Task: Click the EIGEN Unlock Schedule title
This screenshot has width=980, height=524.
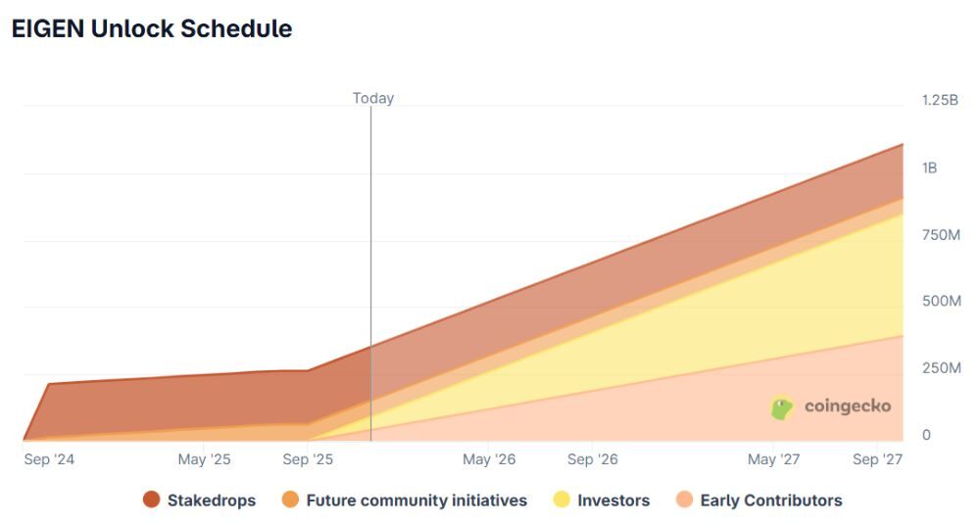Action: coord(152,28)
